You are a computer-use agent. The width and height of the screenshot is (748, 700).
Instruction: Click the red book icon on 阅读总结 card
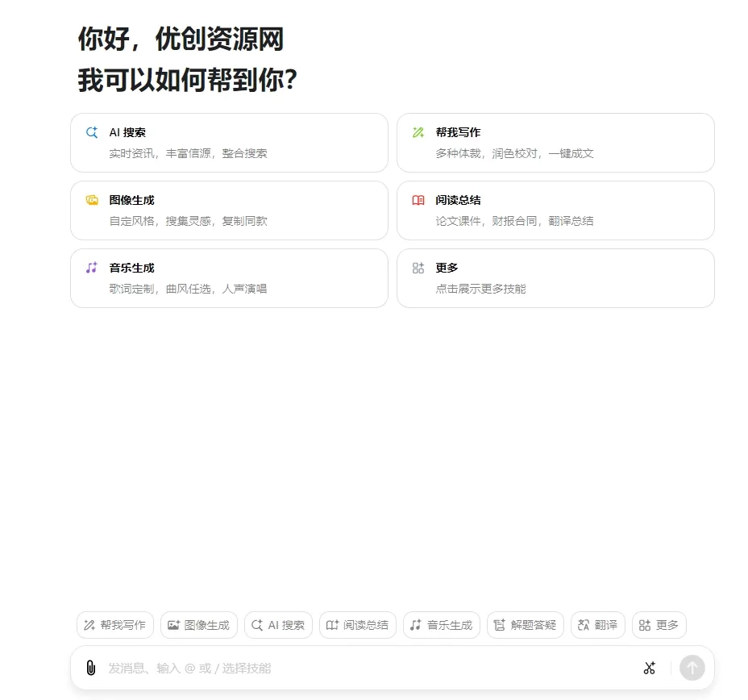click(x=418, y=200)
